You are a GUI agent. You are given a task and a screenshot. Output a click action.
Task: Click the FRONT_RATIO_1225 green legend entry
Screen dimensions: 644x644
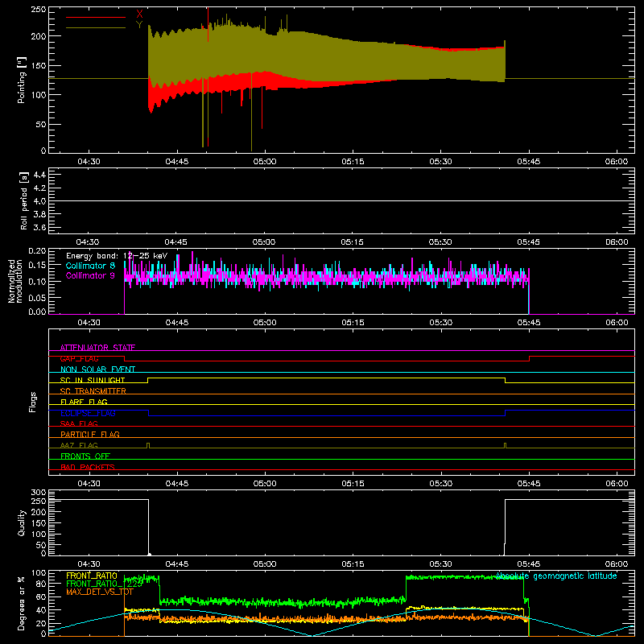pyautogui.click(x=105, y=584)
